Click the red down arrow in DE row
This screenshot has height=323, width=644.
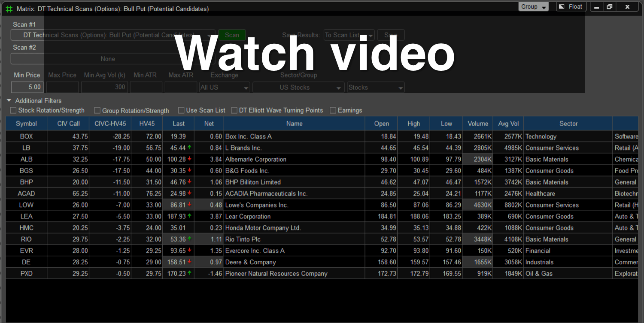point(190,262)
